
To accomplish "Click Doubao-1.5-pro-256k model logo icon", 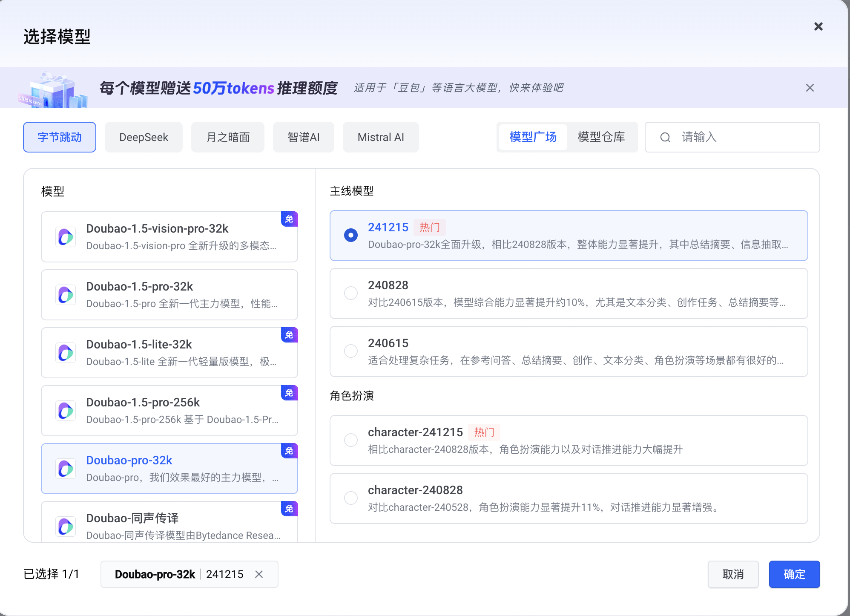I will click(x=66, y=411).
